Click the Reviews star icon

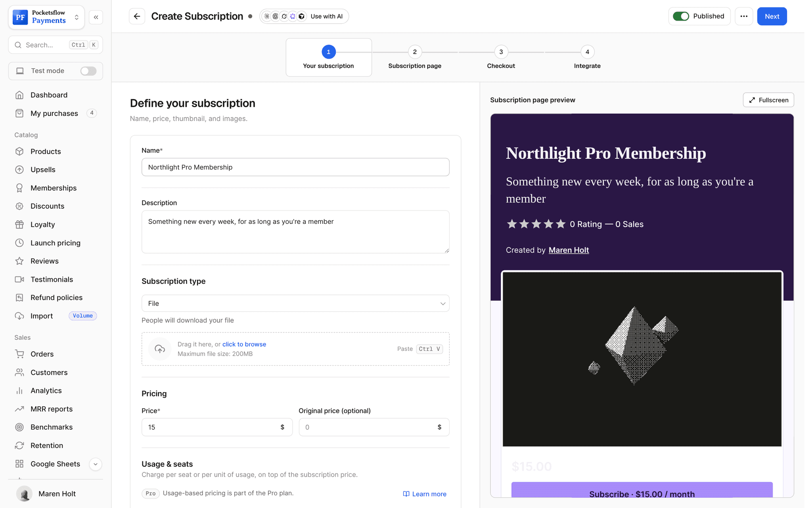click(19, 261)
